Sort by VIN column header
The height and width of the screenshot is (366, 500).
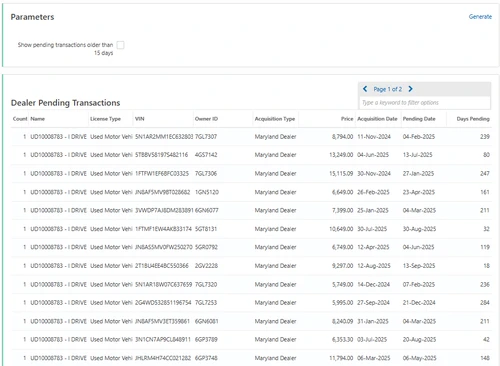[140, 119]
